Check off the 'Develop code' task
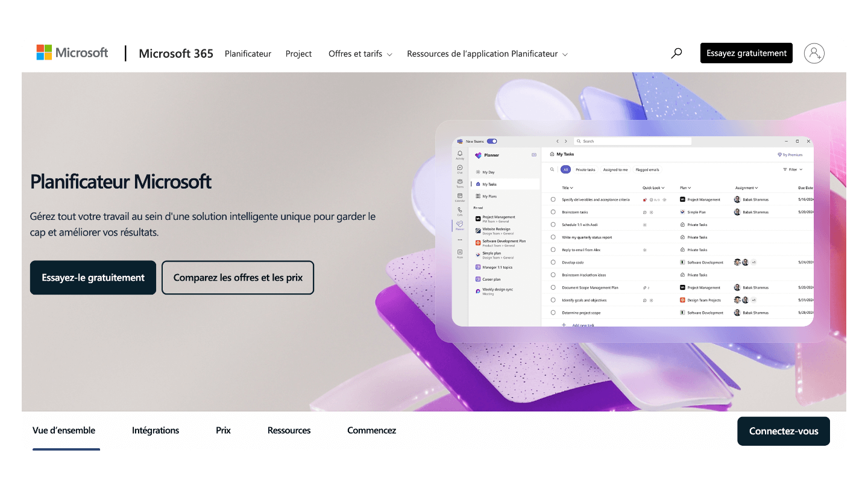The image size is (868, 488). 553,262
